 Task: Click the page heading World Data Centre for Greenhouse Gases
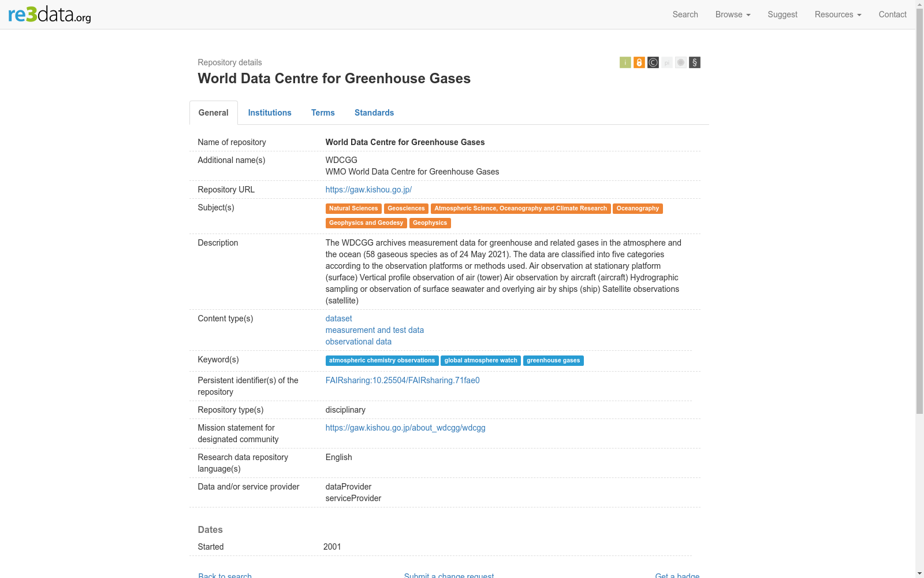coord(334,79)
